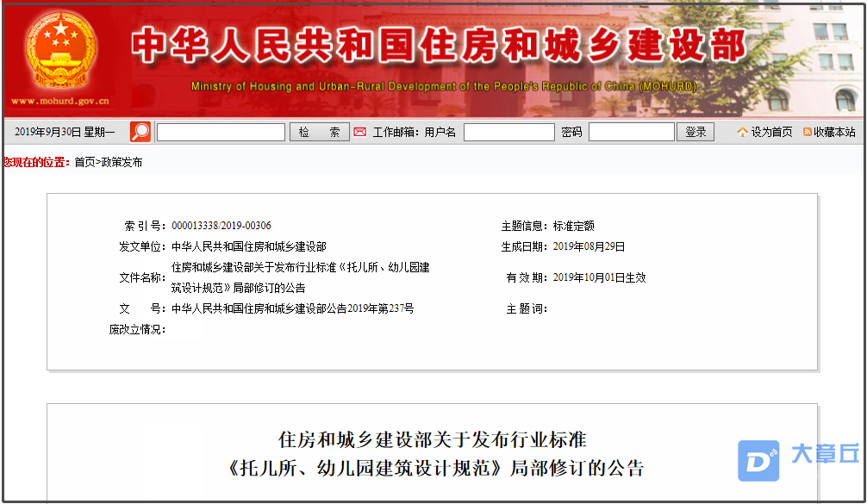Open the 收藏本站 link
This screenshot has height=504, width=867.
click(x=834, y=132)
